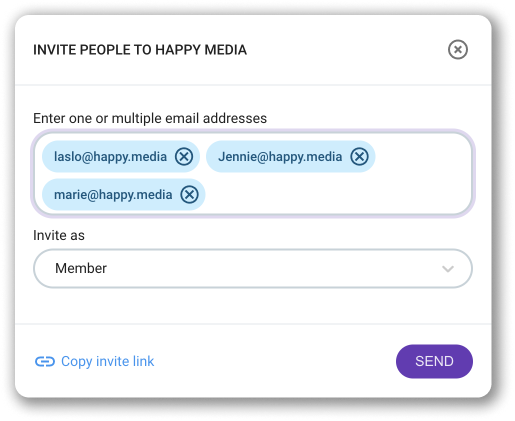Remove marie@happy.media from the recipients
Screen dimensions: 515x421
(189, 194)
